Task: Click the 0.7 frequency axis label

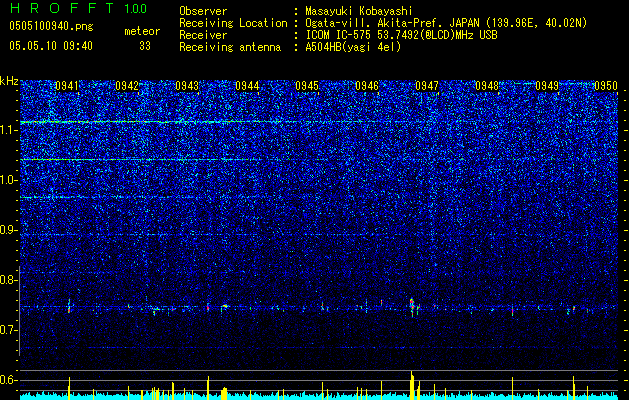Action: tap(8, 330)
